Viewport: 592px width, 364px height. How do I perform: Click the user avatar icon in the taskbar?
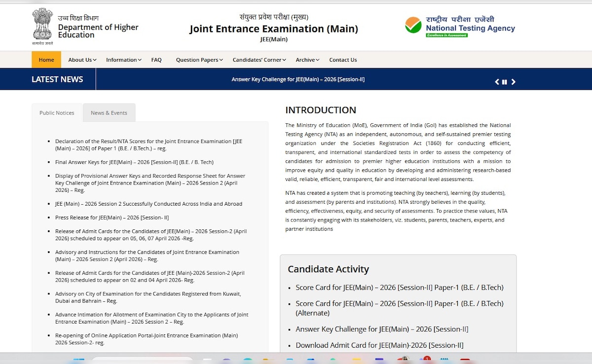(x=405, y=360)
